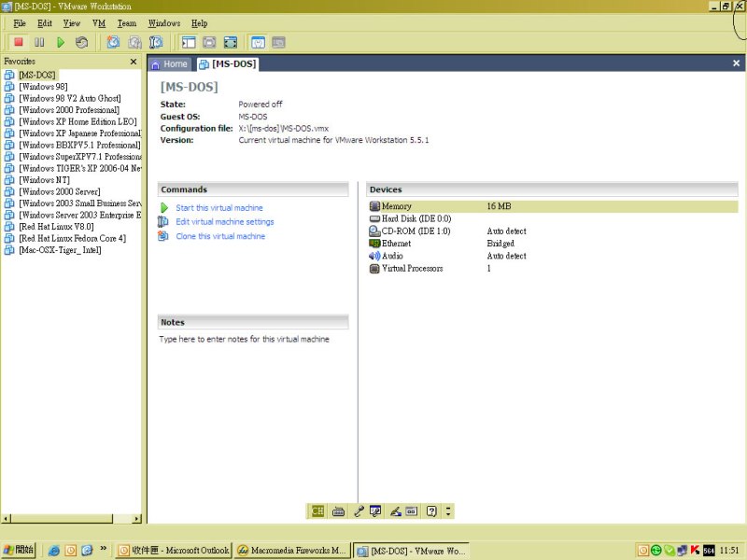
Task: Click the CH language indicator on the IME bar
Action: pos(317,511)
